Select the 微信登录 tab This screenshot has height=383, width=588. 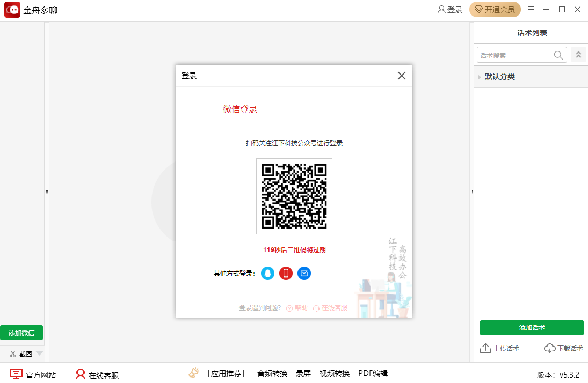pos(240,109)
